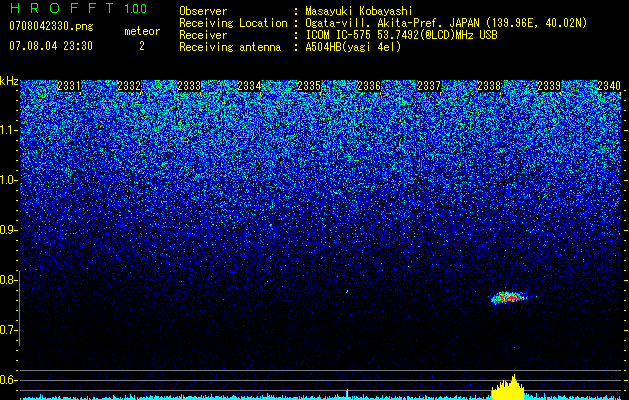This screenshot has width=629, height=400.
Task: Click time marker 2340
Action: point(609,86)
